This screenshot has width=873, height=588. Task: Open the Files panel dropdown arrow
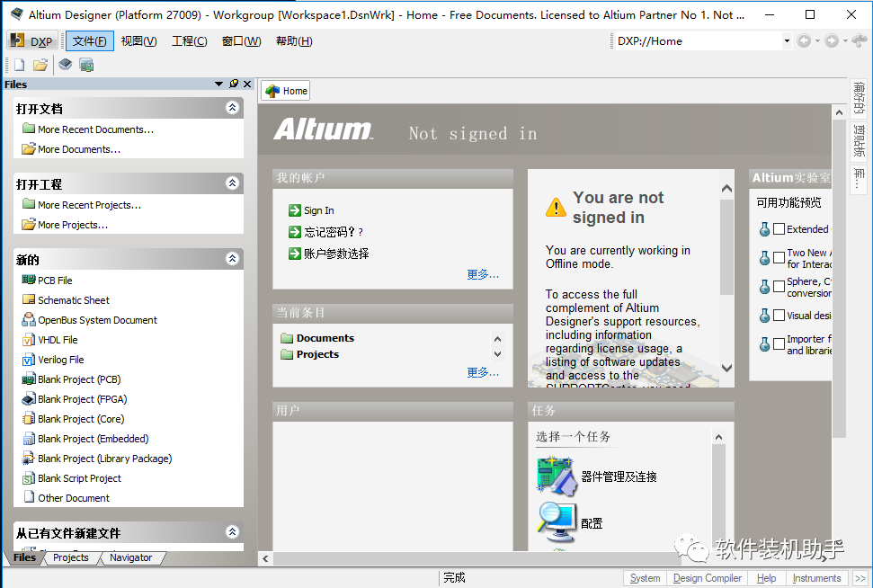(x=218, y=85)
